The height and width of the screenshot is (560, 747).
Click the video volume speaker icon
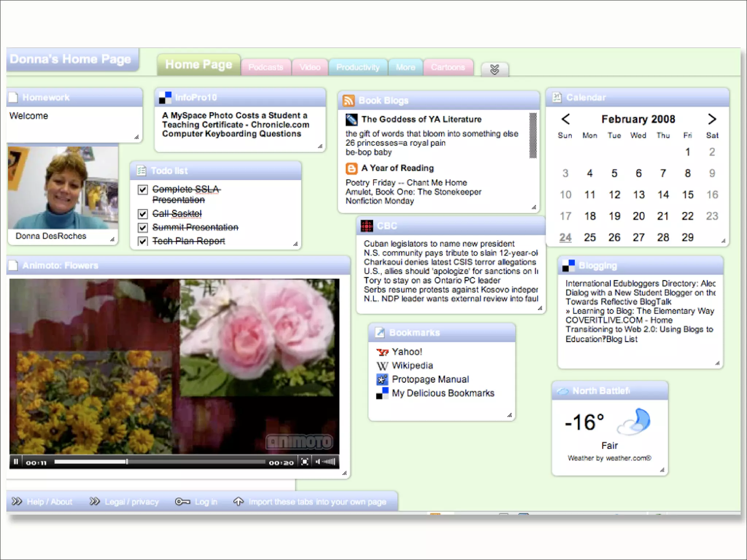[318, 462]
